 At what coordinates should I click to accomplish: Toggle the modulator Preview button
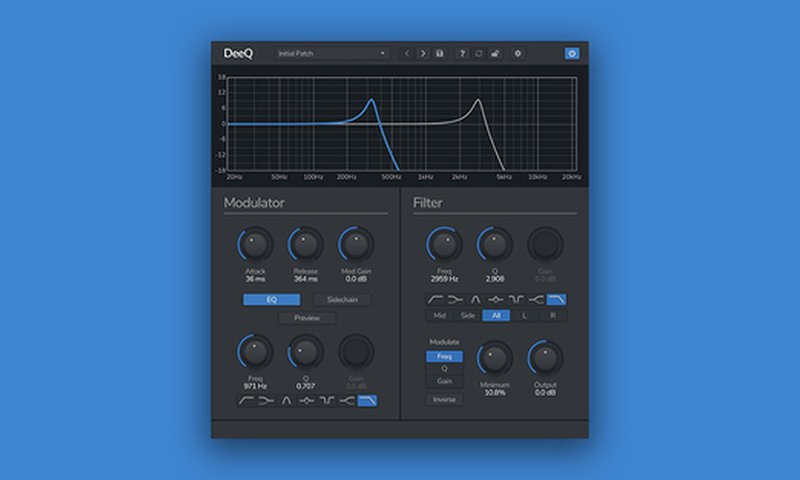point(307,318)
